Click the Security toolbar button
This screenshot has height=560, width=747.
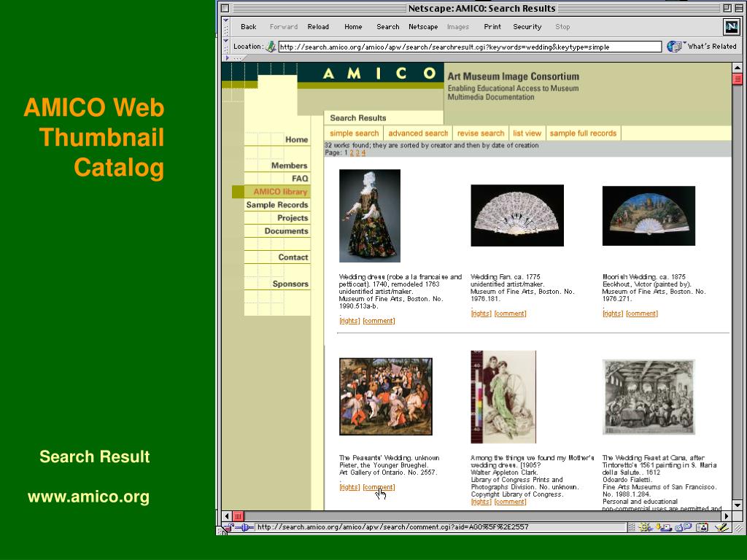527,27
